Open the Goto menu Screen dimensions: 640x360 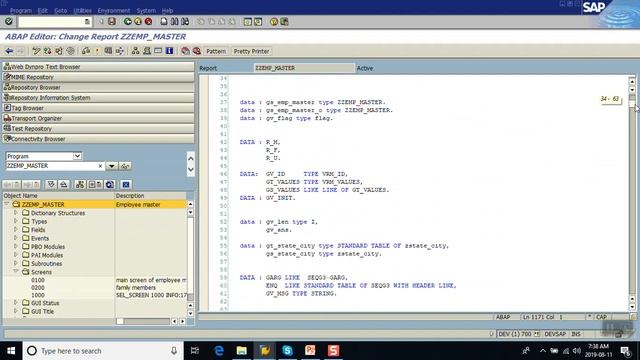click(60, 11)
